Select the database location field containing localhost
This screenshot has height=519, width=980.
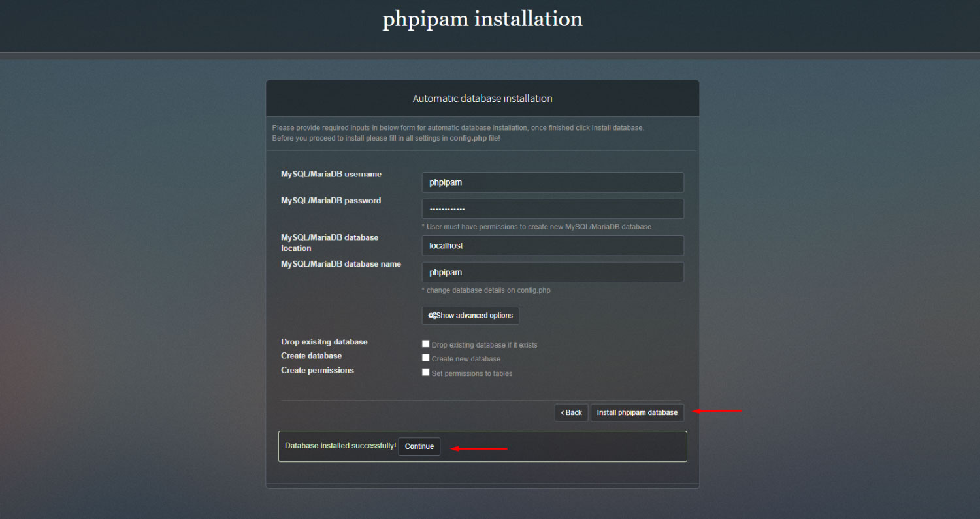pos(553,246)
